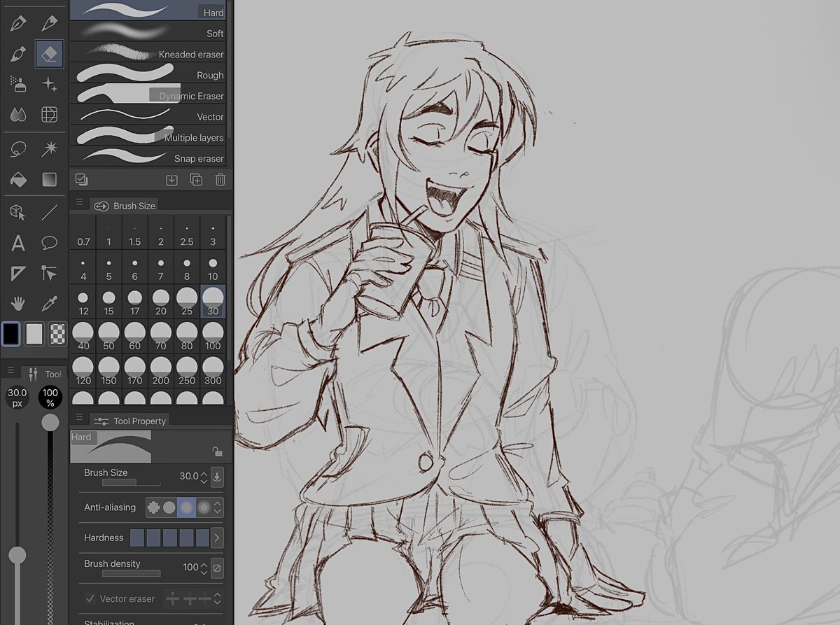Select the Pen tool
Viewport: 840px width, 625px height.
18,23
